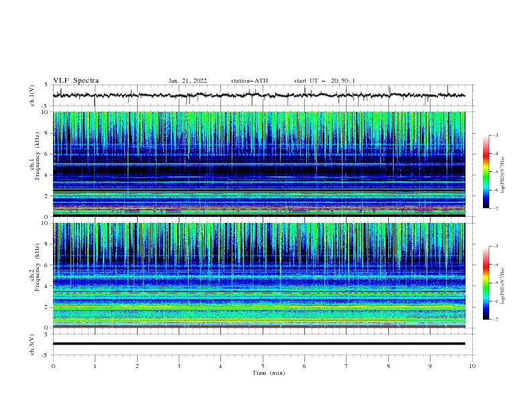Viewport: 532px width, 411px height.
Task: Click the 'Time (min)' axis label
Action: [269, 373]
